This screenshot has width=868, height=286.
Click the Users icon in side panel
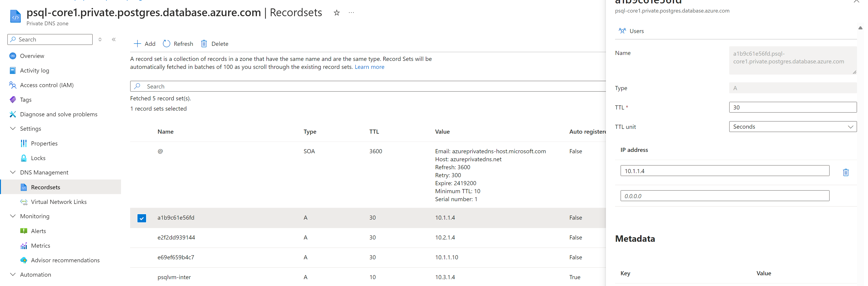click(x=622, y=31)
